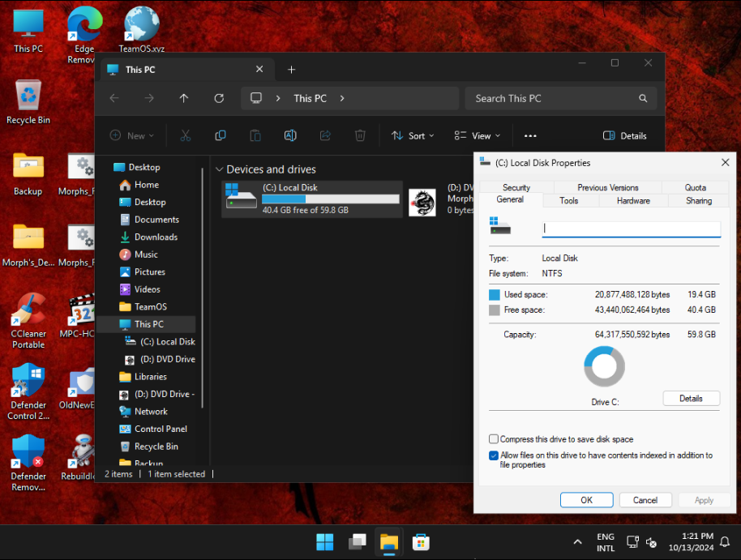Image resolution: width=741 pixels, height=560 pixels.
Task: Click the Details button under Drive C
Action: click(x=691, y=399)
